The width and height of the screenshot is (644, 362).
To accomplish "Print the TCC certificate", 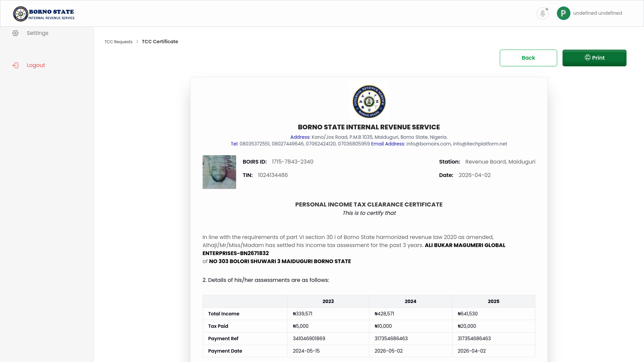I will [x=594, y=58].
